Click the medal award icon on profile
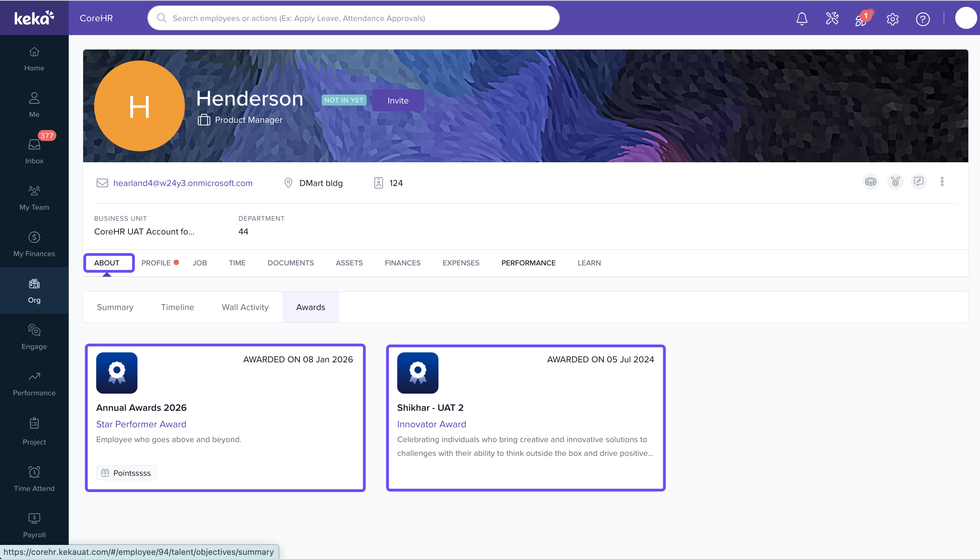 [x=895, y=182]
